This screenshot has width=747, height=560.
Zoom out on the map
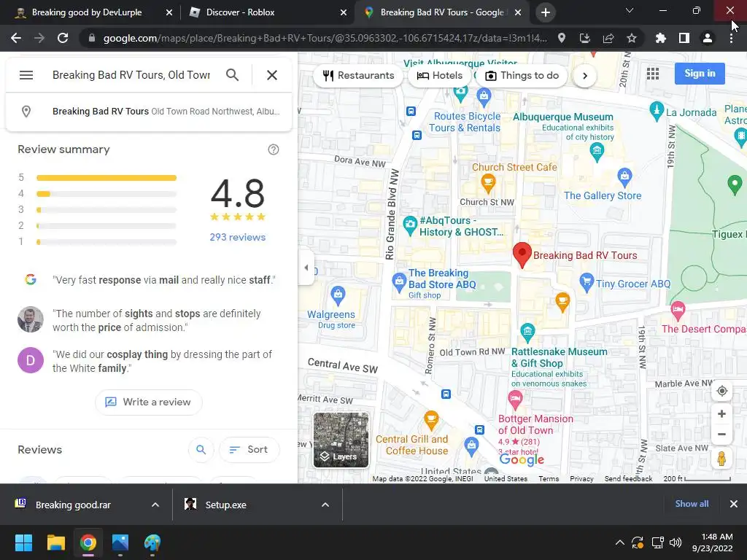coord(721,435)
